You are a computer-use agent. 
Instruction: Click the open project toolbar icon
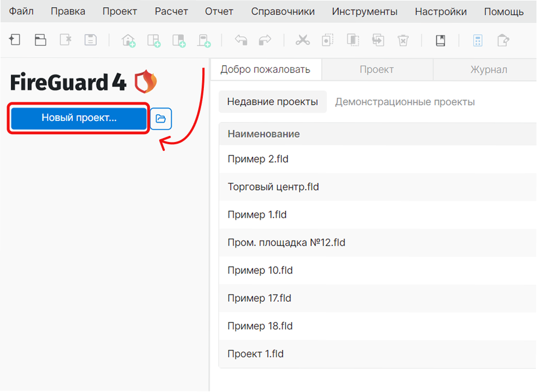coord(41,40)
